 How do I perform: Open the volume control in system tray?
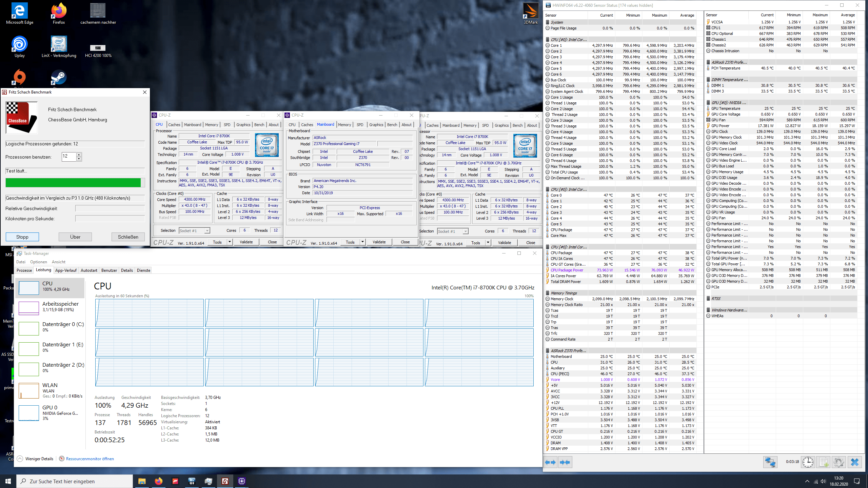pyautogui.click(x=823, y=481)
